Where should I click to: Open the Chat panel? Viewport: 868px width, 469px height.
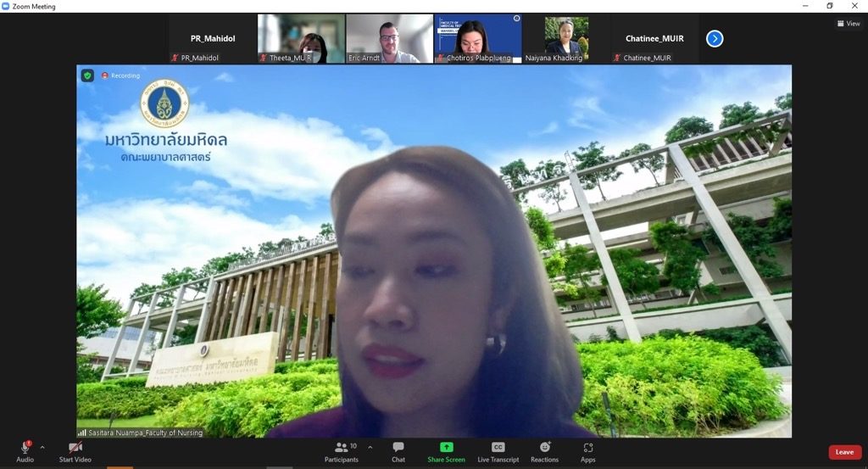(398, 448)
